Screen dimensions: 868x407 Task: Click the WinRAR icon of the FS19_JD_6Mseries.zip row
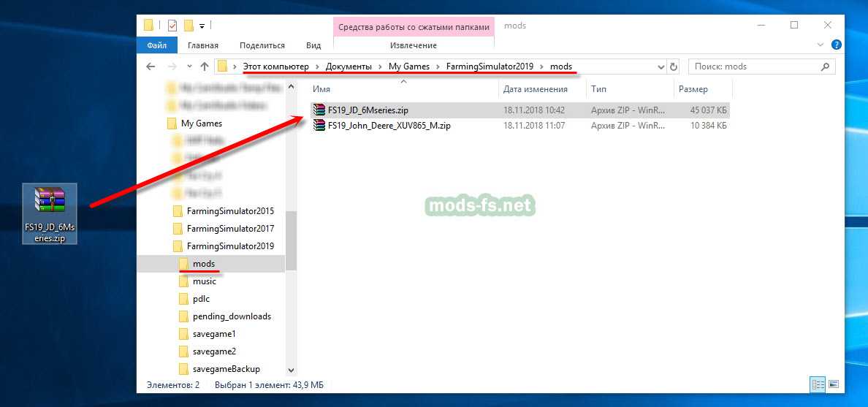(319, 110)
